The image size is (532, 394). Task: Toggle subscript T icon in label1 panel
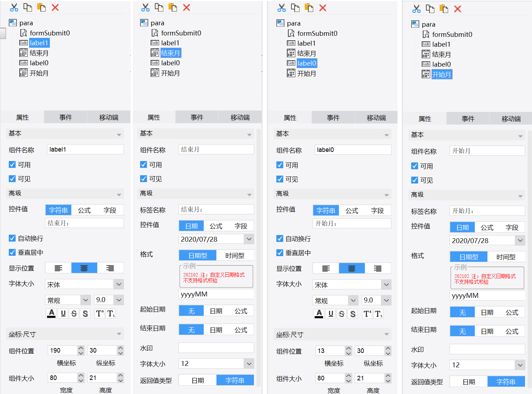tap(111, 313)
